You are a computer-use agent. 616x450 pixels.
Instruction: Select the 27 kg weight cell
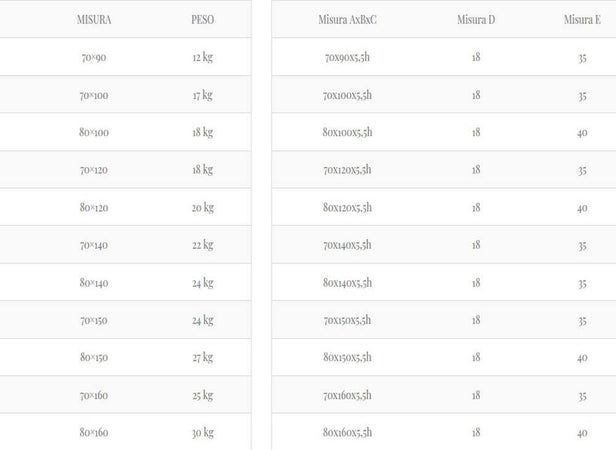[x=203, y=358]
